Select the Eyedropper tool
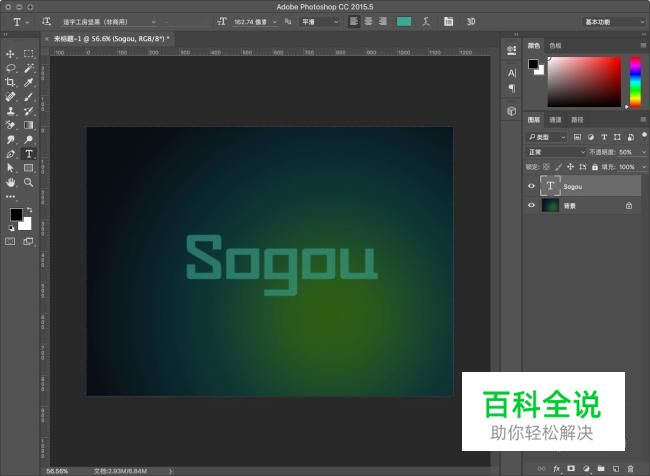 (28, 82)
